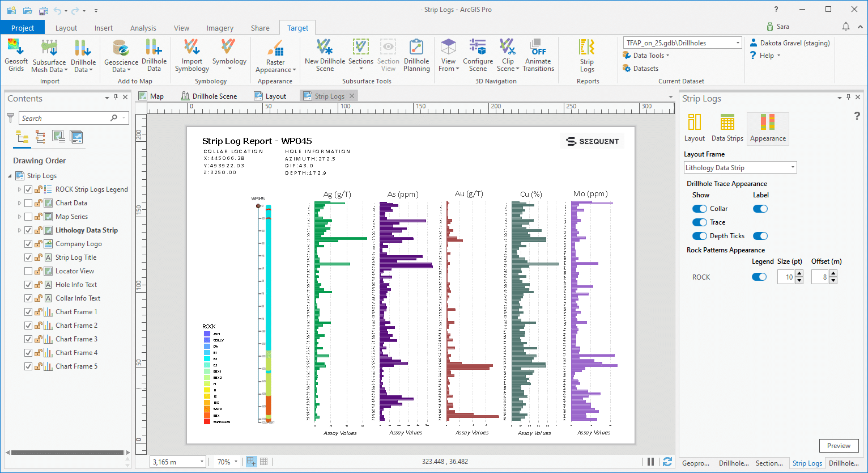868x473 pixels.
Task: Expand ROCK Strip Logs Legend item
Action: [x=19, y=189]
